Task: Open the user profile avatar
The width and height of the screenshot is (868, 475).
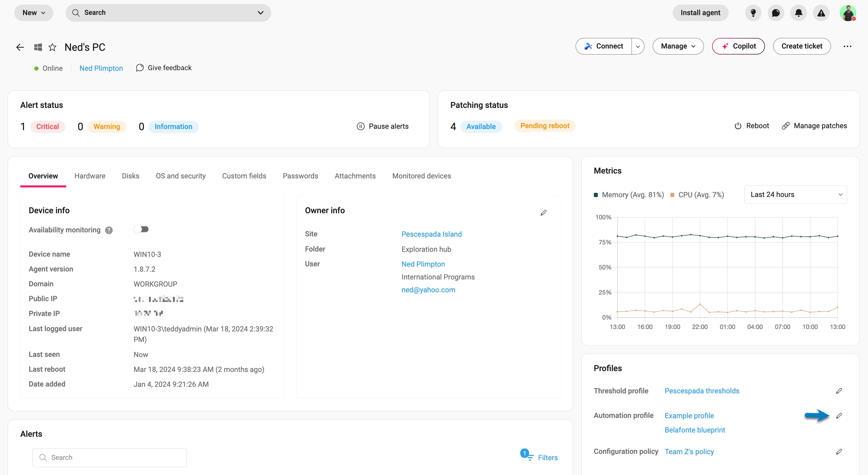Action: [848, 13]
